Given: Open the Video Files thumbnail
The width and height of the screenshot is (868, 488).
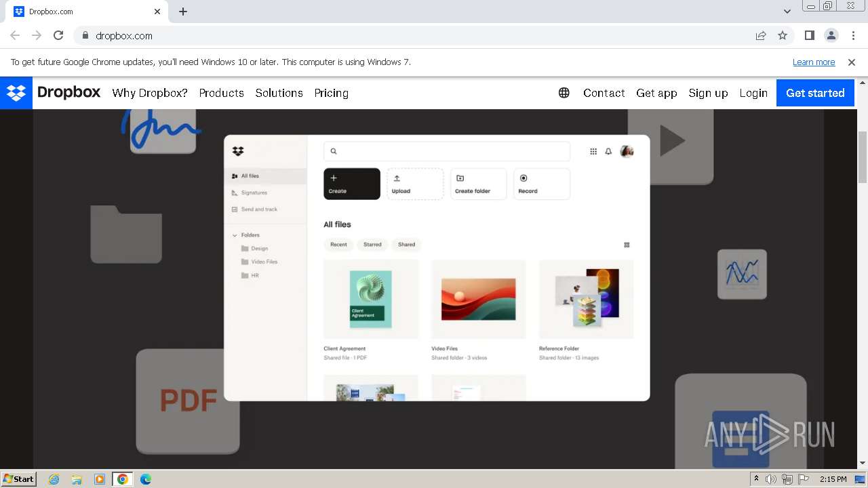Looking at the screenshot, I should click(479, 300).
